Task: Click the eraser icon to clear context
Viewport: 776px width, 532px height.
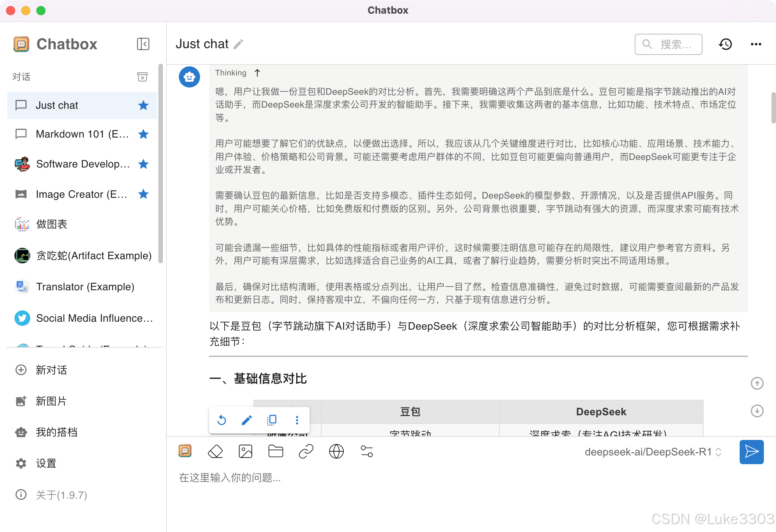Action: point(215,451)
